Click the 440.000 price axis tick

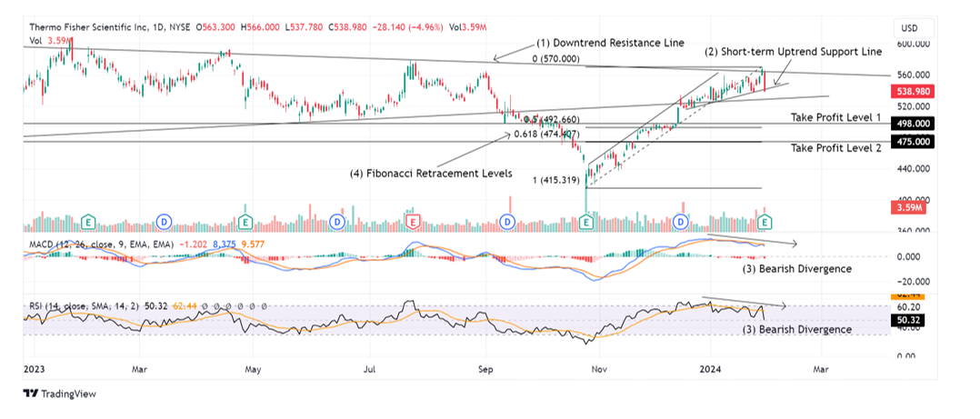pyautogui.click(x=915, y=168)
